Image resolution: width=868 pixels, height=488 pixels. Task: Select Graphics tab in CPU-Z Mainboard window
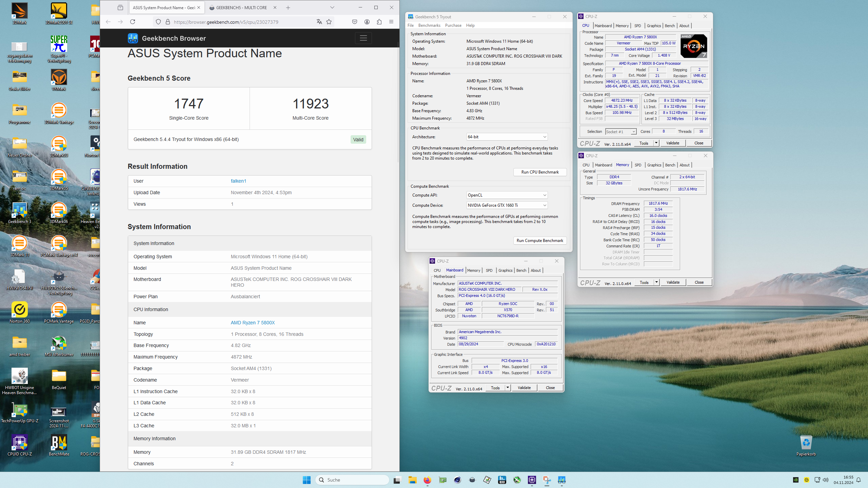505,270
